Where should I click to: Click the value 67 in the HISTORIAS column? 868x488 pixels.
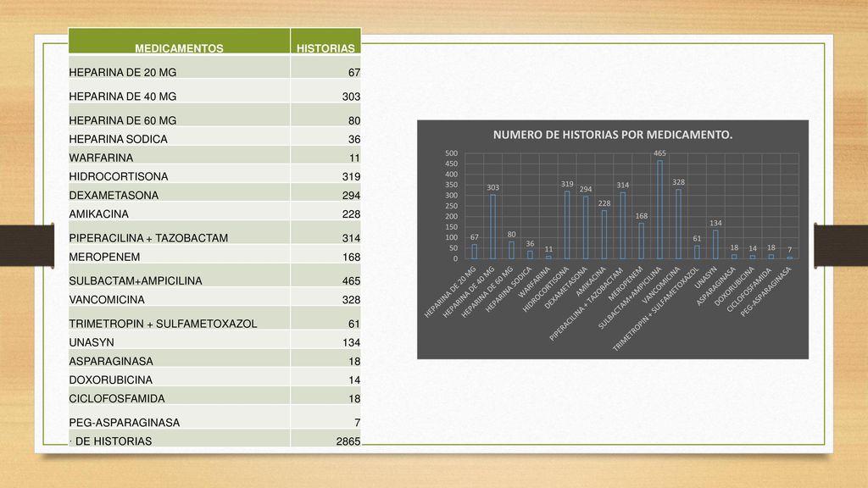pos(354,73)
